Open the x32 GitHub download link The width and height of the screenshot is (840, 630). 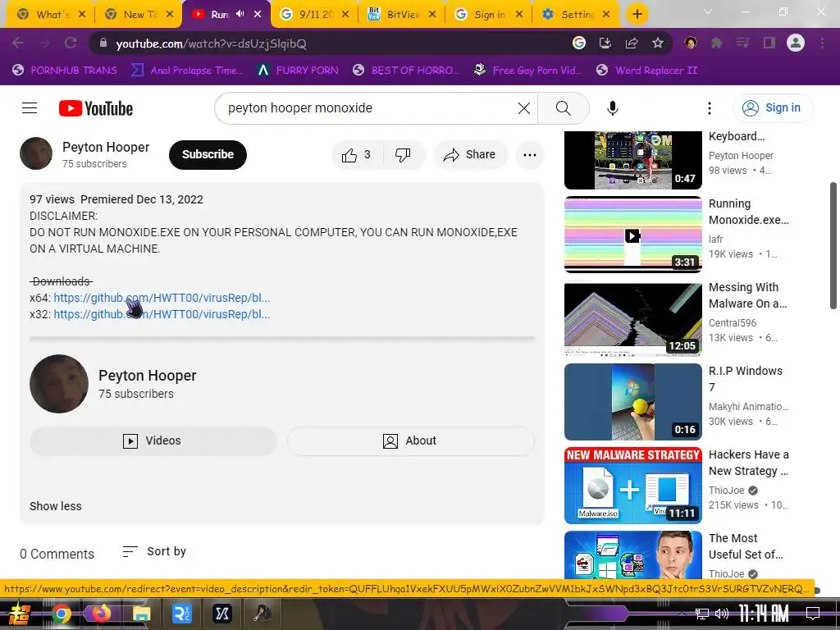[162, 314]
